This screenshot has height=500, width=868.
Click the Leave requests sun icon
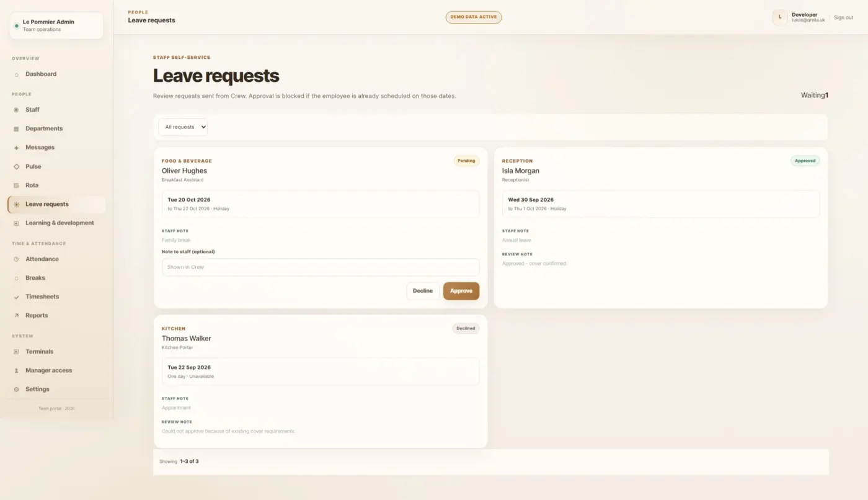coord(16,204)
